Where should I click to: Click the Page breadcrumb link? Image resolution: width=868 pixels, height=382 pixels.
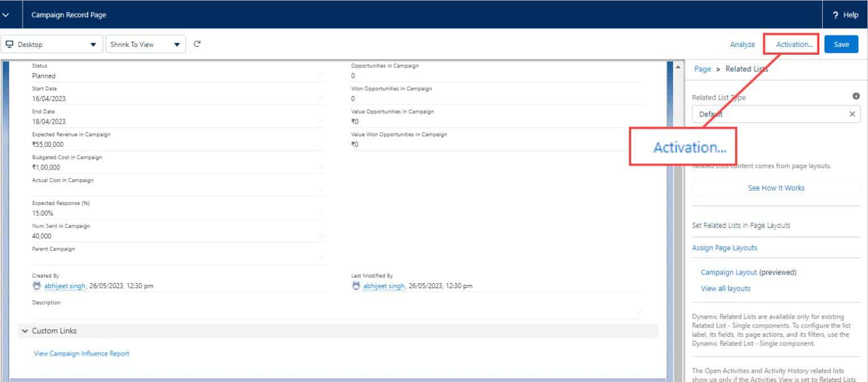coord(702,69)
